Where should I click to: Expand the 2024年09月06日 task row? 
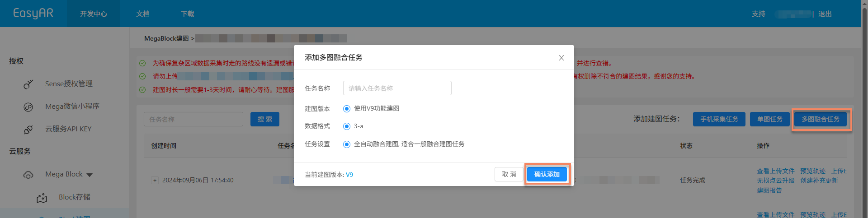point(155,181)
